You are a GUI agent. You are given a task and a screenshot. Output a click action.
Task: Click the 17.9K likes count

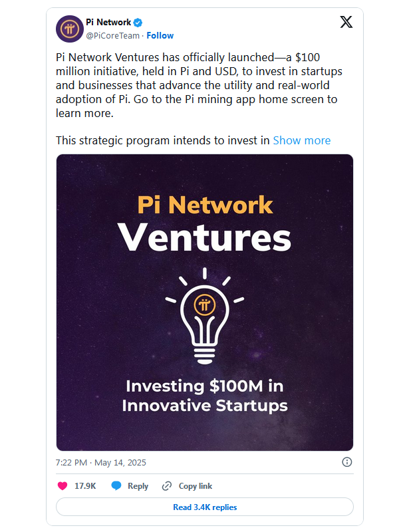point(85,486)
